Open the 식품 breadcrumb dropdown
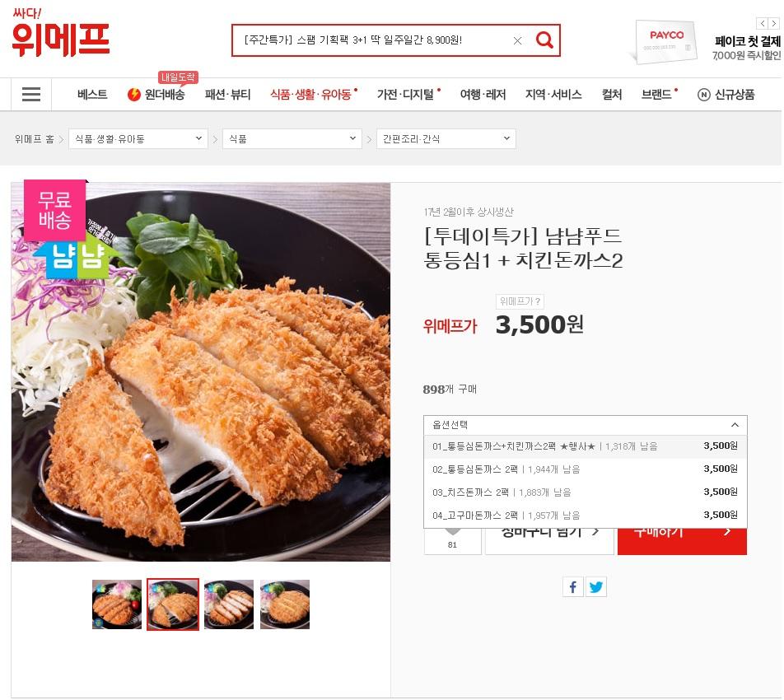Image resolution: width=784 pixels, height=700 pixels. pos(292,138)
